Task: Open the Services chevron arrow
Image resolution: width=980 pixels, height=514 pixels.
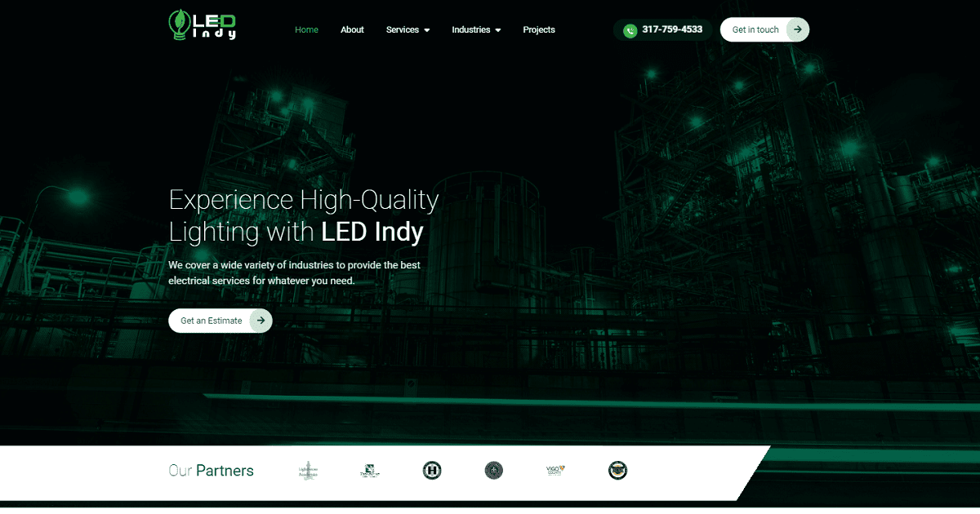Action: click(x=428, y=30)
